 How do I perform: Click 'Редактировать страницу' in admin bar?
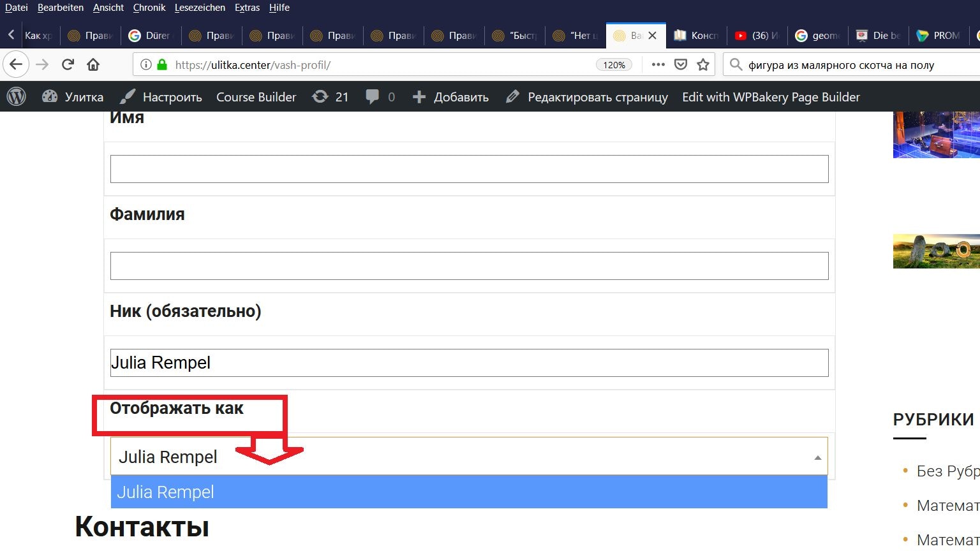pos(587,97)
